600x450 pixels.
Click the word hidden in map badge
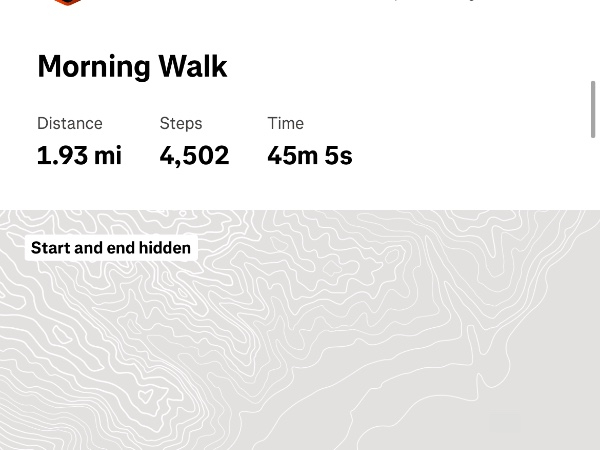[x=164, y=248]
